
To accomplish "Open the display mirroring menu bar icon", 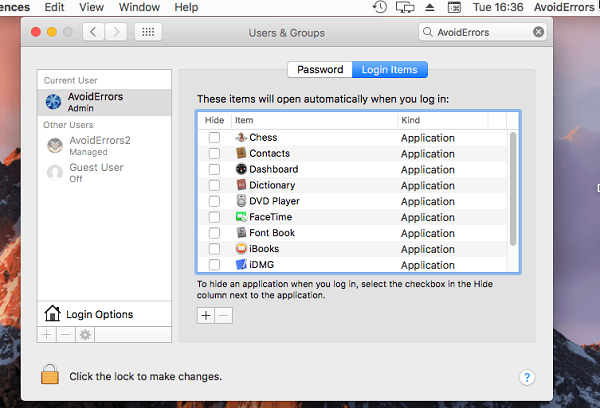I will pos(405,7).
